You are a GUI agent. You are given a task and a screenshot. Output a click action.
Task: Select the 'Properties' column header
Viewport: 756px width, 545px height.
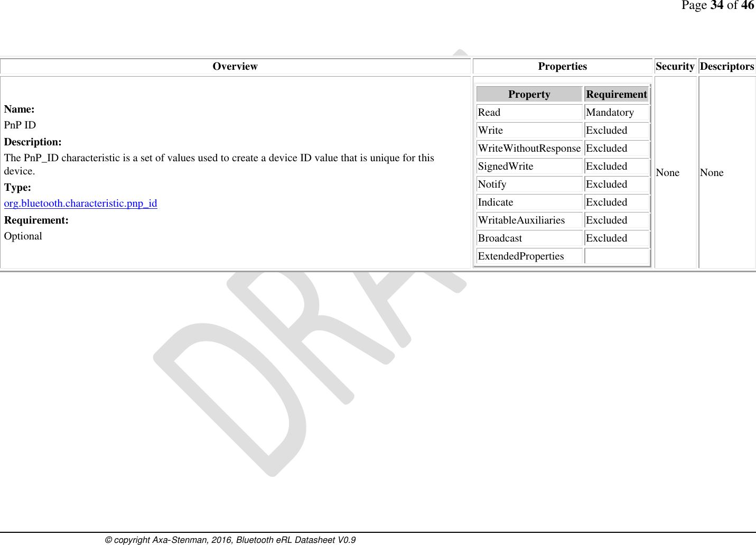coord(563,66)
